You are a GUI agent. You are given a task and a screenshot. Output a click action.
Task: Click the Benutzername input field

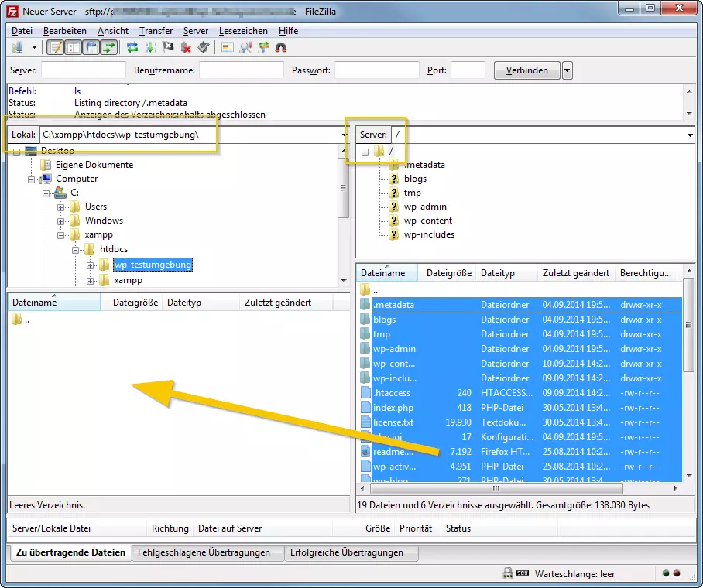coord(242,70)
